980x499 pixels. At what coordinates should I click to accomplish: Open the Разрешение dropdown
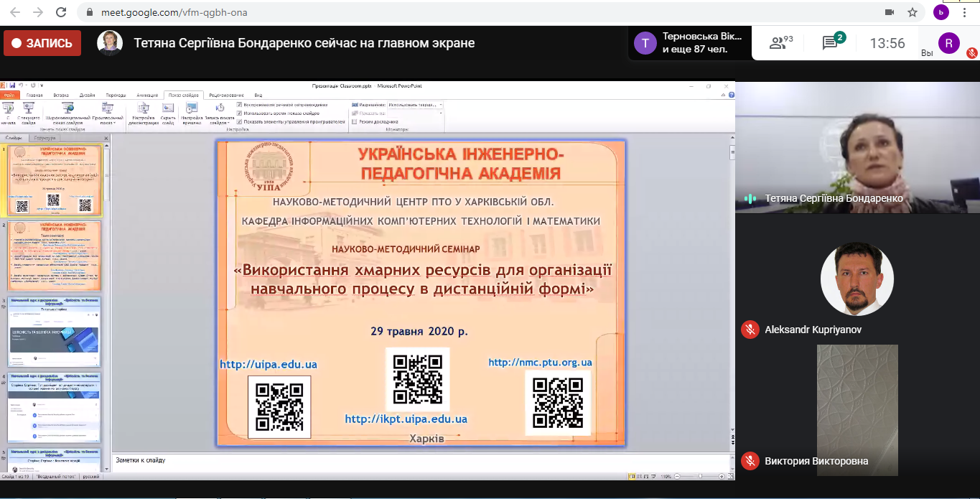click(415, 105)
